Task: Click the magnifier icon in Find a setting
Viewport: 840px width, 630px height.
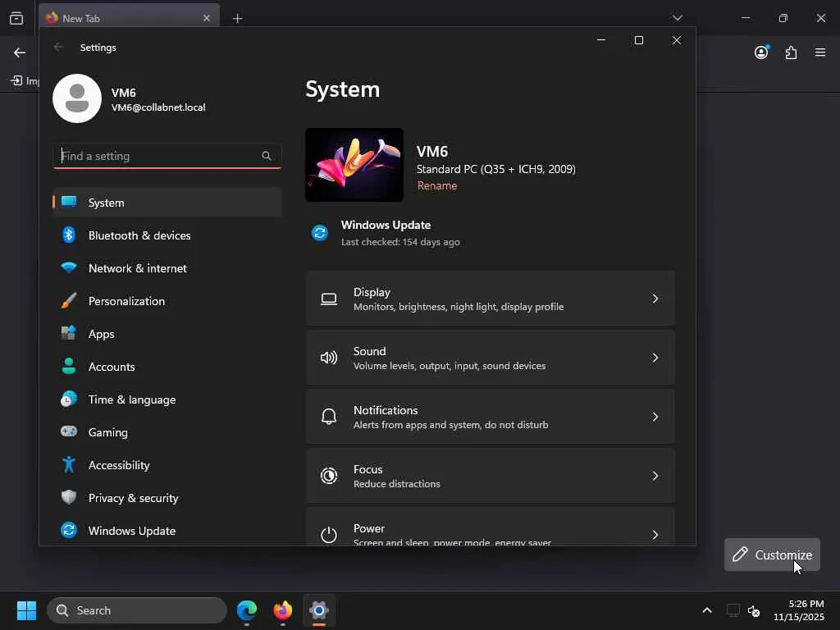Action: click(x=267, y=156)
